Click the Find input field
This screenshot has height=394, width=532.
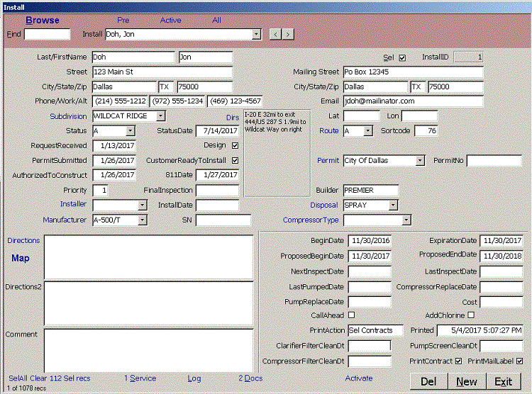pos(48,34)
